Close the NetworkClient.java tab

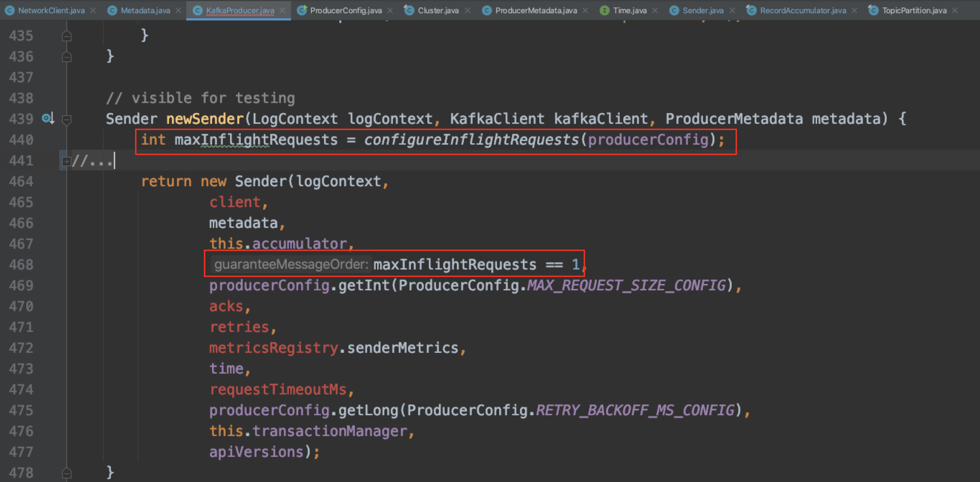(x=93, y=11)
